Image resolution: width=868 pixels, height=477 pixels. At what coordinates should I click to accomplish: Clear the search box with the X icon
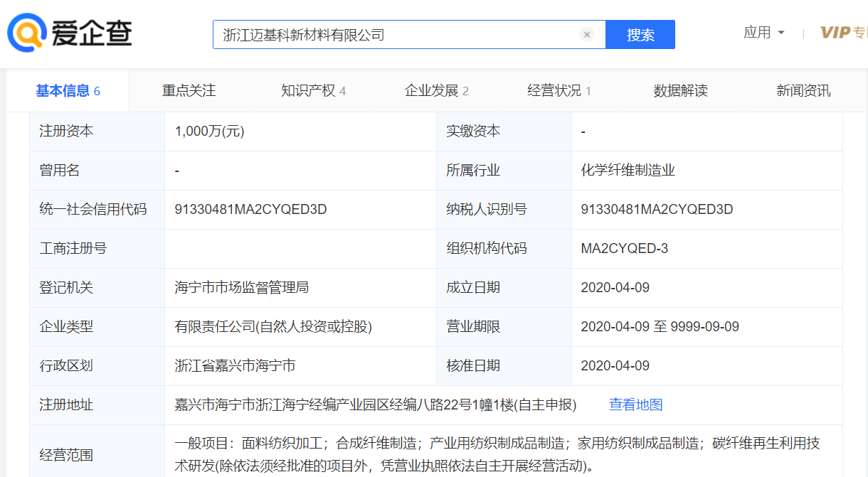pos(587,35)
